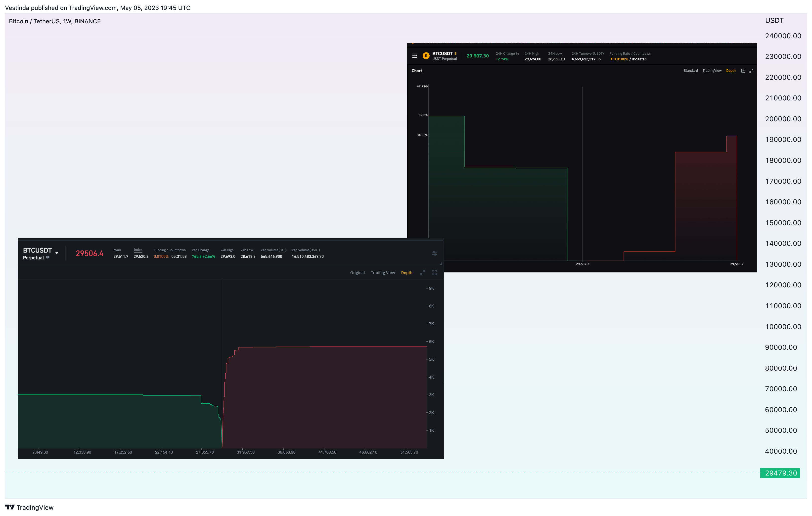Image resolution: width=812 pixels, height=516 pixels.
Task: Click the 51,563.70 x-axis tick label
Action: click(409, 452)
